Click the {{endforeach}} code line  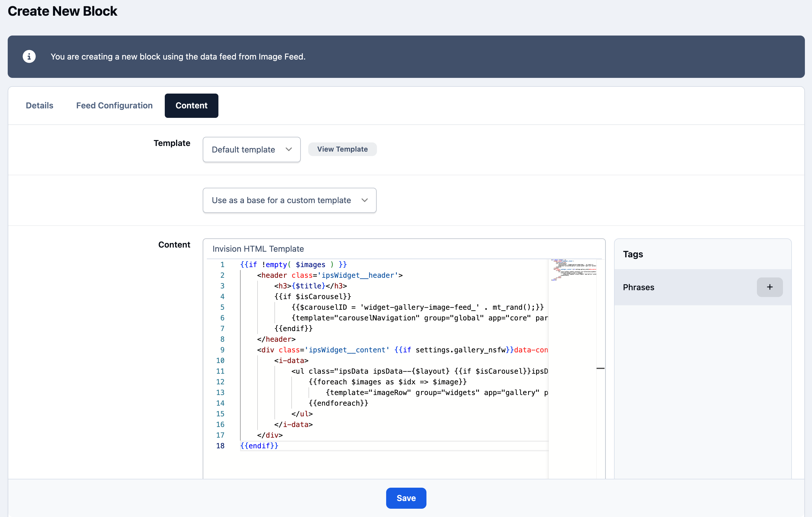(338, 403)
